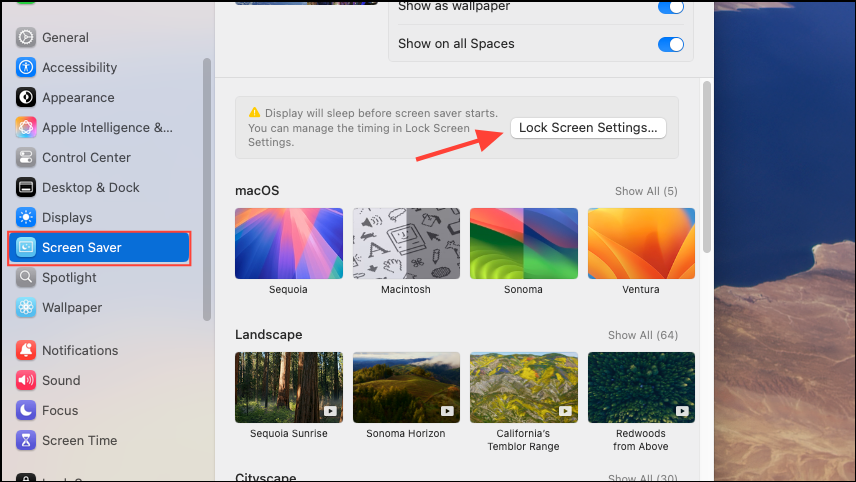
Task: Click play badge on Redwoods from Above
Action: coord(682,411)
